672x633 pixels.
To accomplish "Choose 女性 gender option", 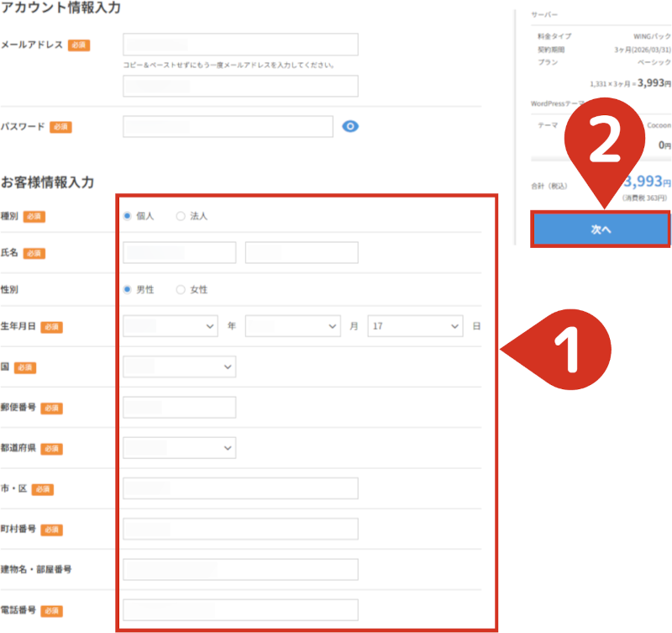I will [x=181, y=289].
